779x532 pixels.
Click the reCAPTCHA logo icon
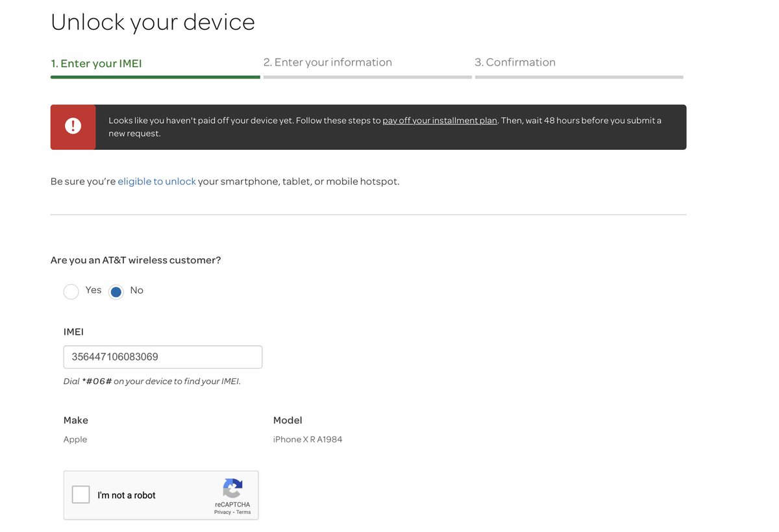point(232,489)
